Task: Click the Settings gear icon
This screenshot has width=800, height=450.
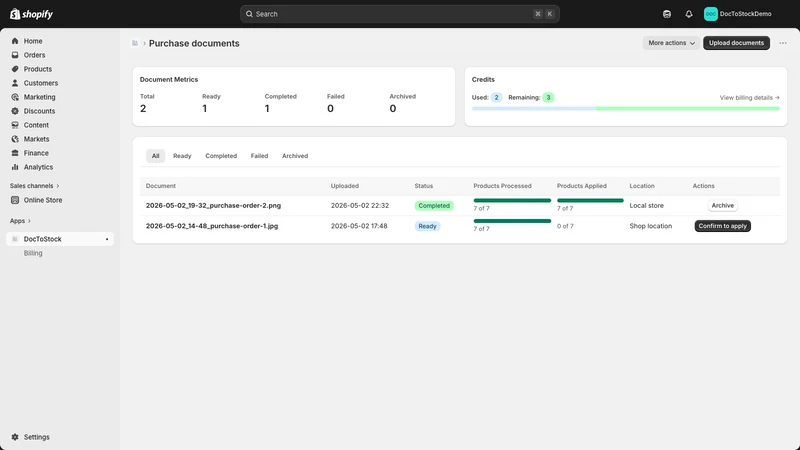Action: [x=15, y=437]
